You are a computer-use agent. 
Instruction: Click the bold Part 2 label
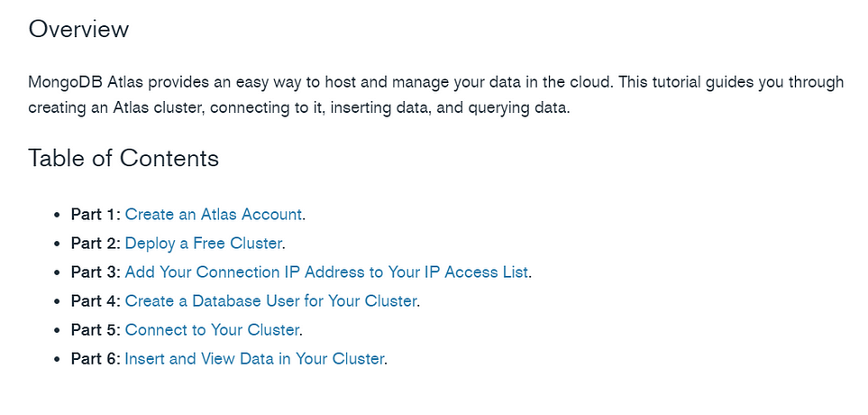pyautogui.click(x=96, y=244)
